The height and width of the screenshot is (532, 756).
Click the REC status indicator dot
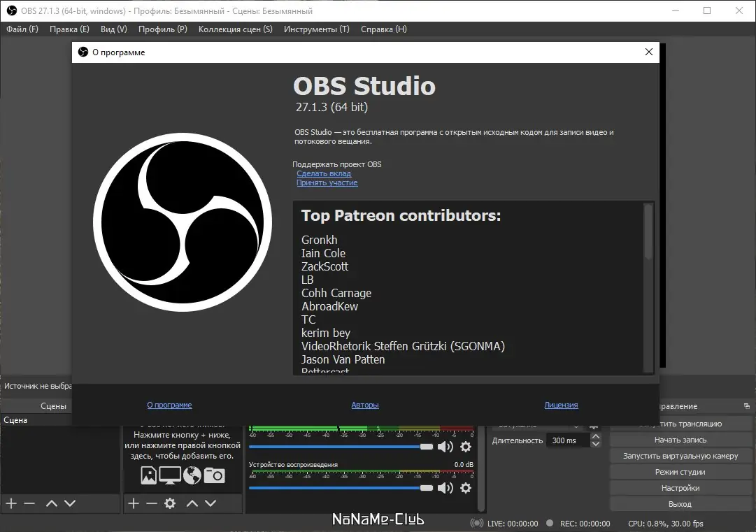click(x=550, y=523)
